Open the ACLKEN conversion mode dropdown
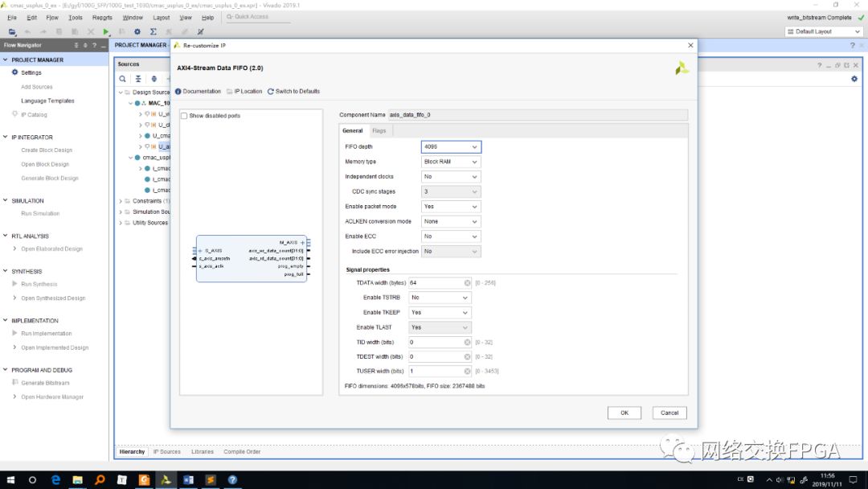Image resolution: width=868 pixels, height=489 pixels. [451, 221]
